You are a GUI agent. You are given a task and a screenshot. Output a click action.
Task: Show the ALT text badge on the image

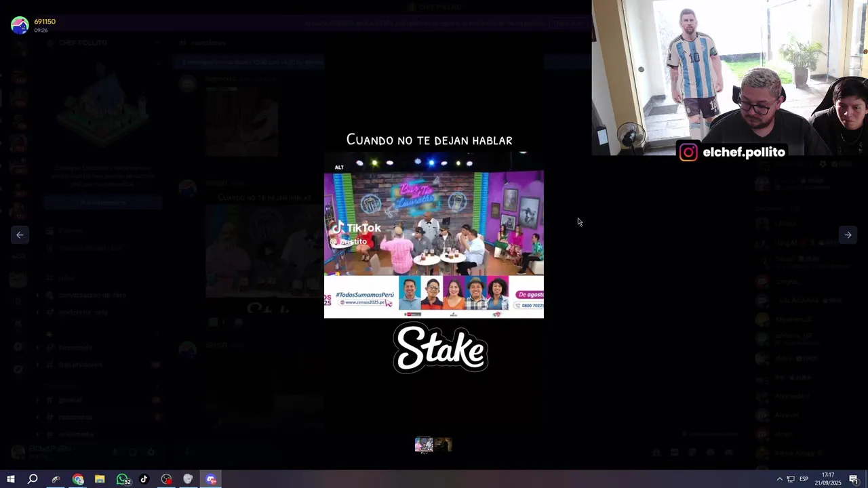tap(339, 167)
